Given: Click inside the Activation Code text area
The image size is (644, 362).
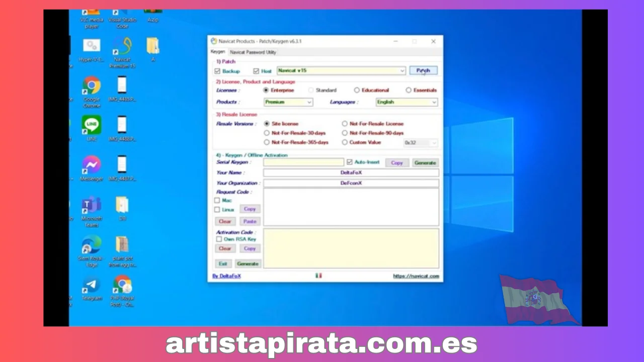Looking at the screenshot, I should (351, 248).
